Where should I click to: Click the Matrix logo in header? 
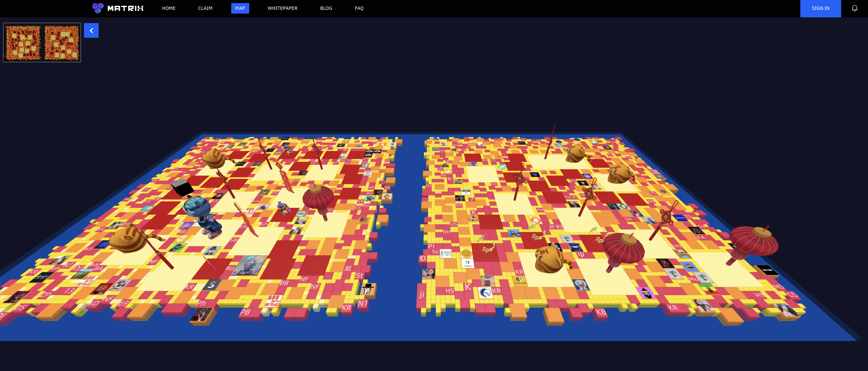pyautogui.click(x=118, y=8)
